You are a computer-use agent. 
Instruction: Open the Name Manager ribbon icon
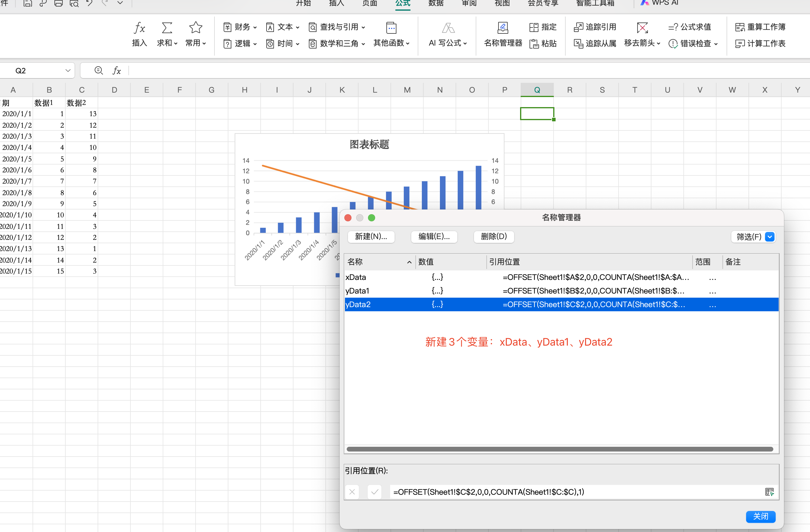coord(503,28)
